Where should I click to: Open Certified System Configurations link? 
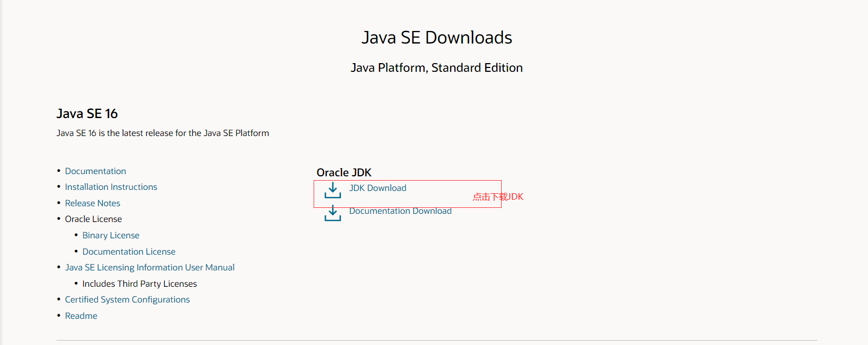tap(127, 299)
